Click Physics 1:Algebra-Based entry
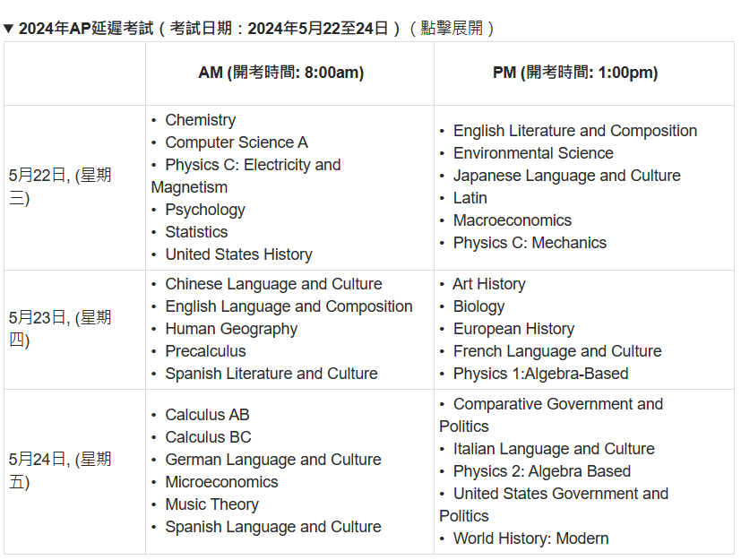741x560 pixels. click(540, 374)
